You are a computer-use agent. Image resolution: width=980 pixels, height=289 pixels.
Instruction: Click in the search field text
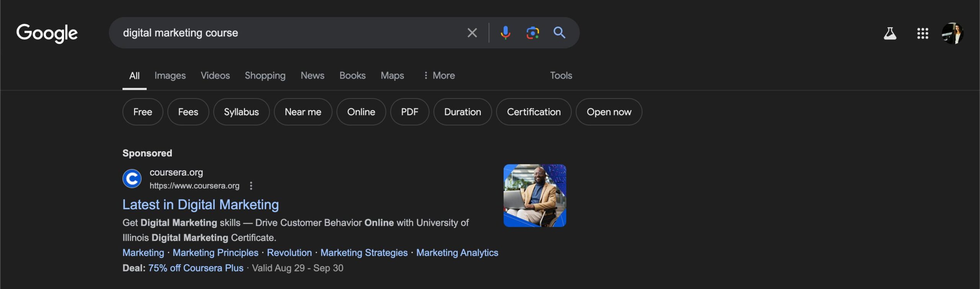180,33
